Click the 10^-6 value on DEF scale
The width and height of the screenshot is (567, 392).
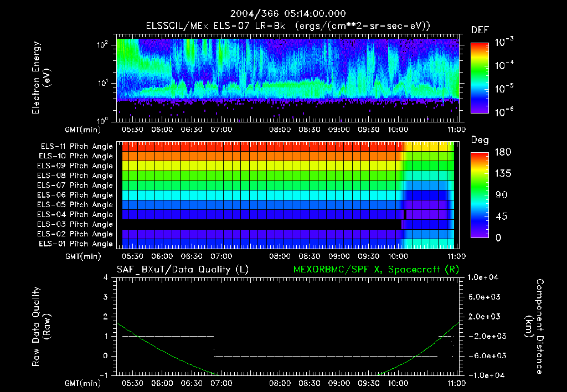[504, 112]
